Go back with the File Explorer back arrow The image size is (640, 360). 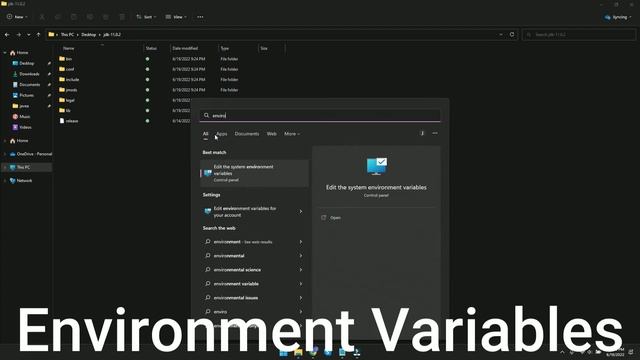click(x=7, y=35)
